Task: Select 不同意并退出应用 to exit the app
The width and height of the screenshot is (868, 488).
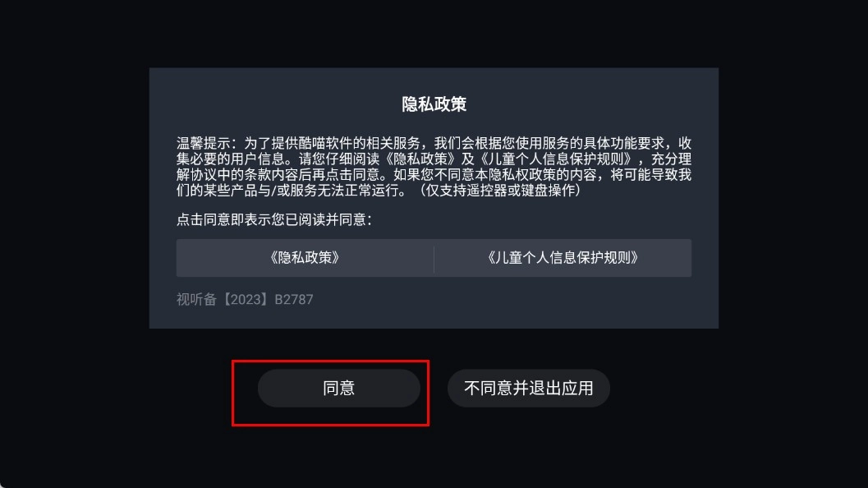Action: (528, 389)
